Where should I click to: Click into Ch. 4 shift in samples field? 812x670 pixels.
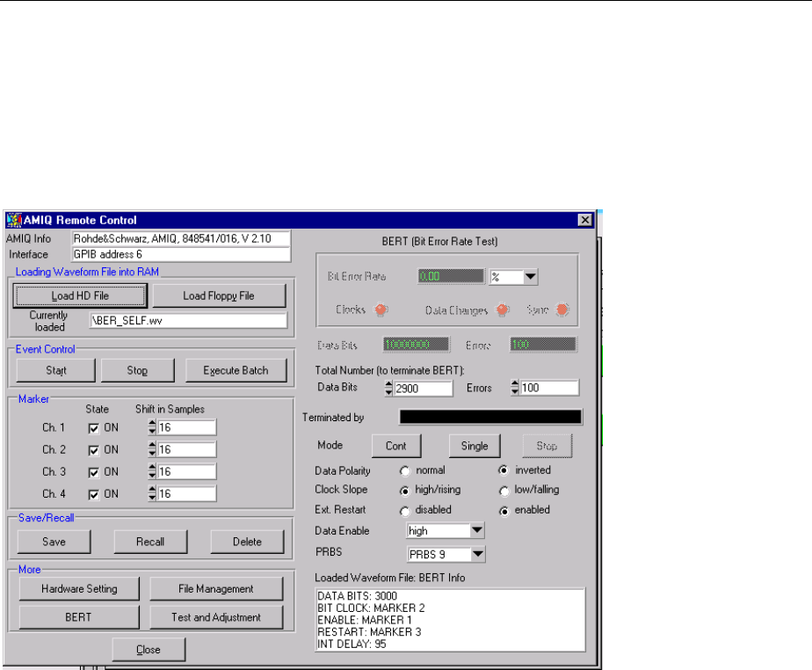(x=186, y=493)
